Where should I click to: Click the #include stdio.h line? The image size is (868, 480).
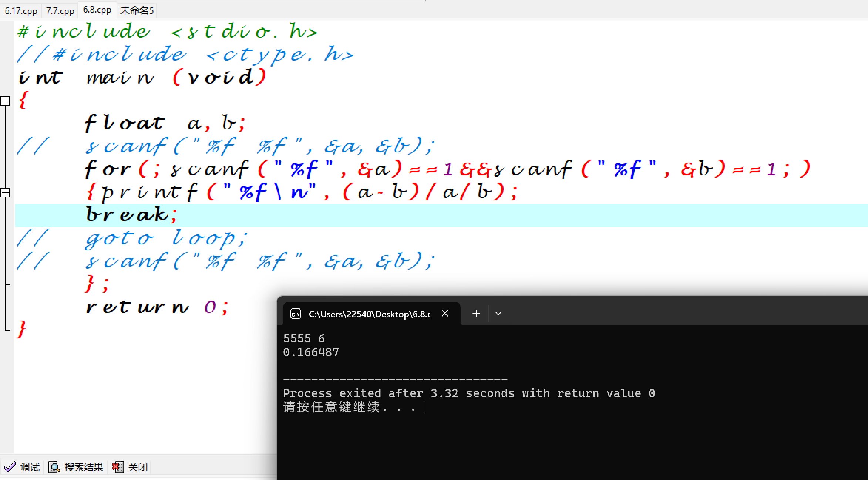click(x=167, y=31)
